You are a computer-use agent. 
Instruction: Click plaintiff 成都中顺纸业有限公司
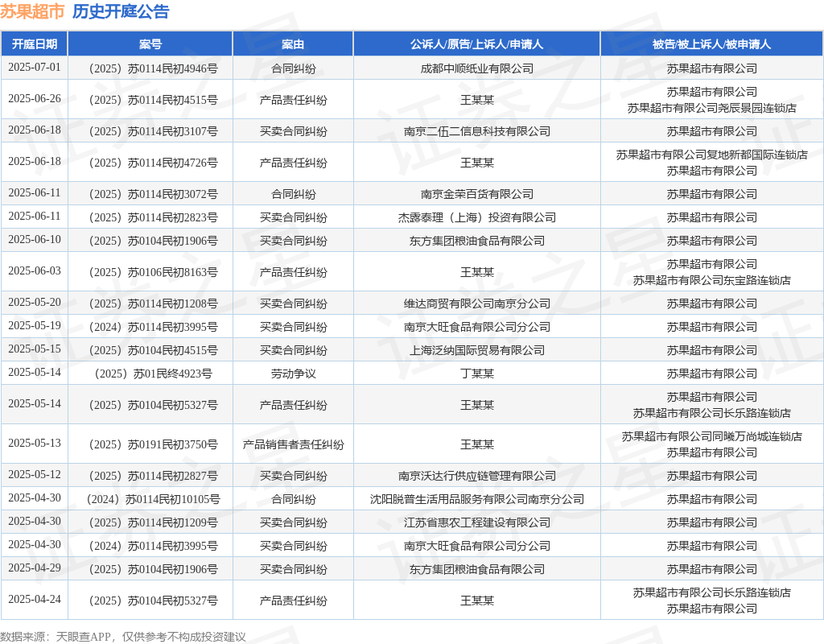476,68
